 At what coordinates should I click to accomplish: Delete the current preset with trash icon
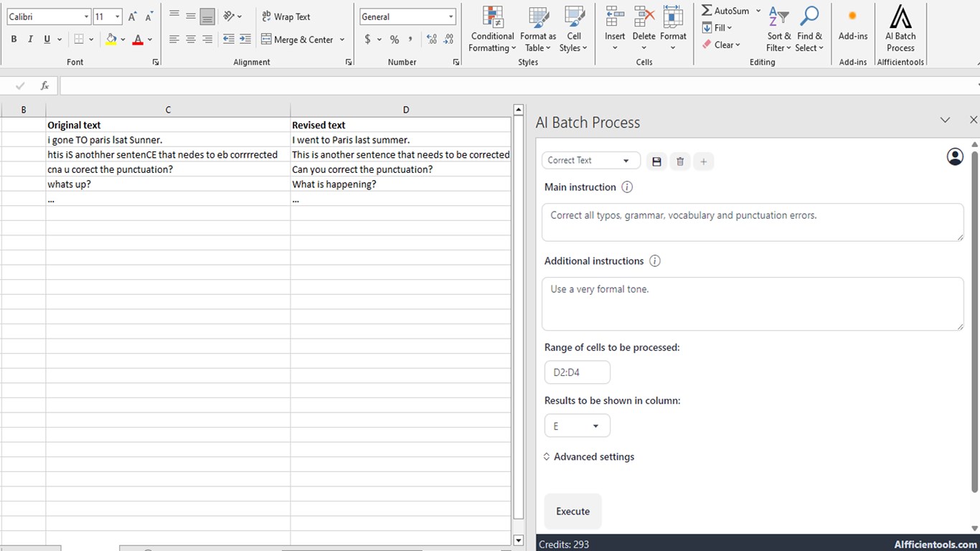[680, 161]
